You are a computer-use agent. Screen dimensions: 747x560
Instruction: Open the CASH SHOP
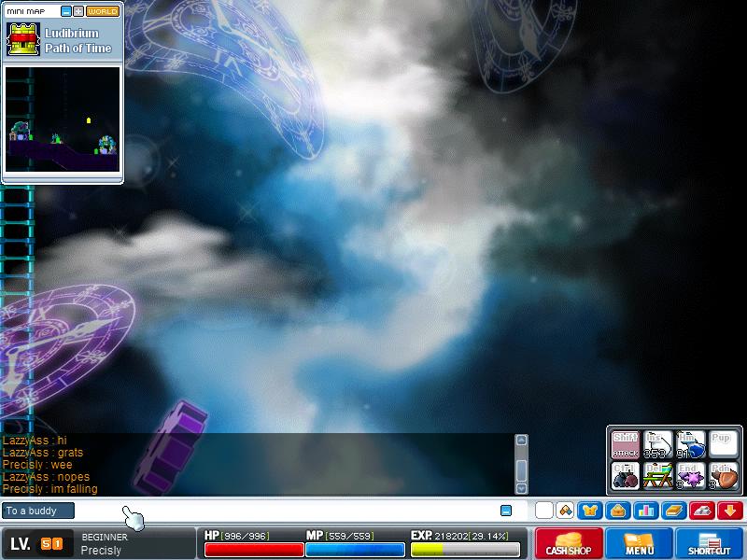(x=569, y=543)
